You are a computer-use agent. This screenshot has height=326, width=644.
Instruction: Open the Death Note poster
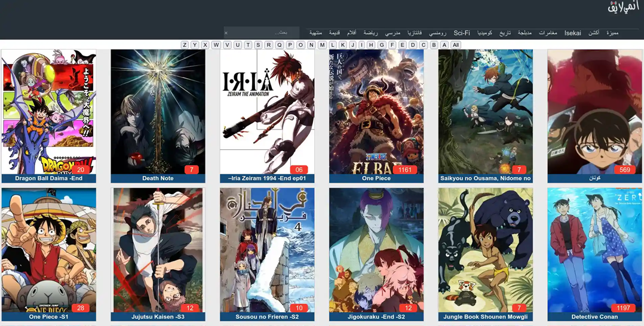point(158,112)
